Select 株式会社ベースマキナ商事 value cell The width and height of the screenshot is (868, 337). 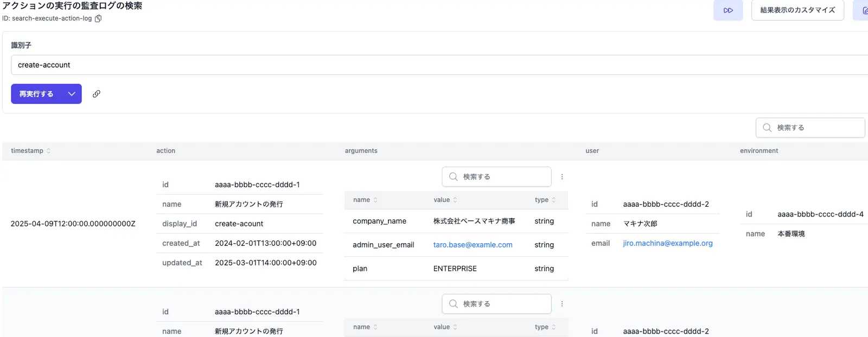[474, 221]
